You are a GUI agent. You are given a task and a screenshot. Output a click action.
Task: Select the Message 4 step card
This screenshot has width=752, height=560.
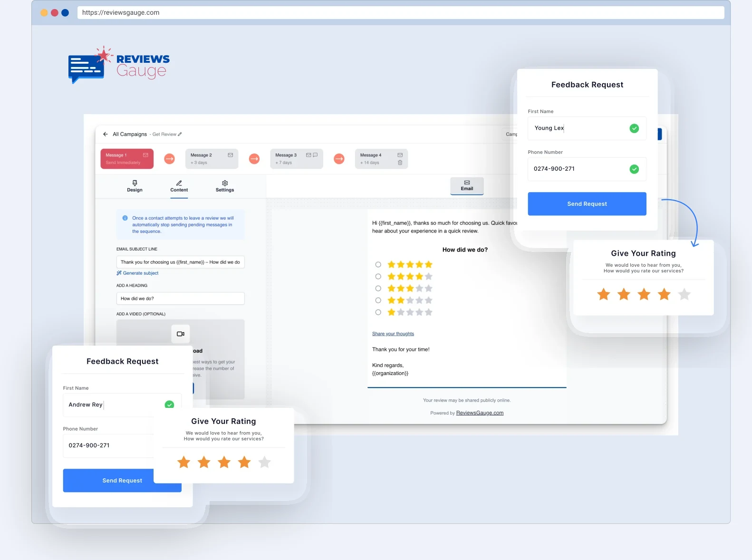[381, 159]
